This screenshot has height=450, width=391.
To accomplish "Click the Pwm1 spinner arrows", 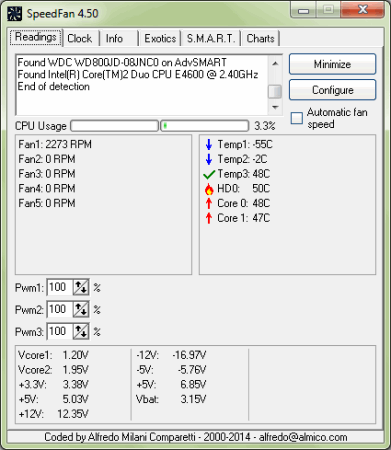I will click(x=81, y=288).
